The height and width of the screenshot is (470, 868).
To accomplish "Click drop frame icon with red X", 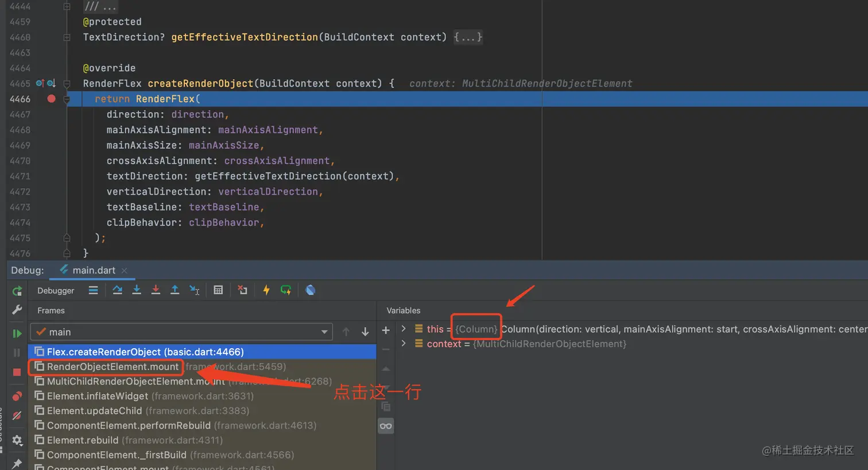I will coord(242,290).
